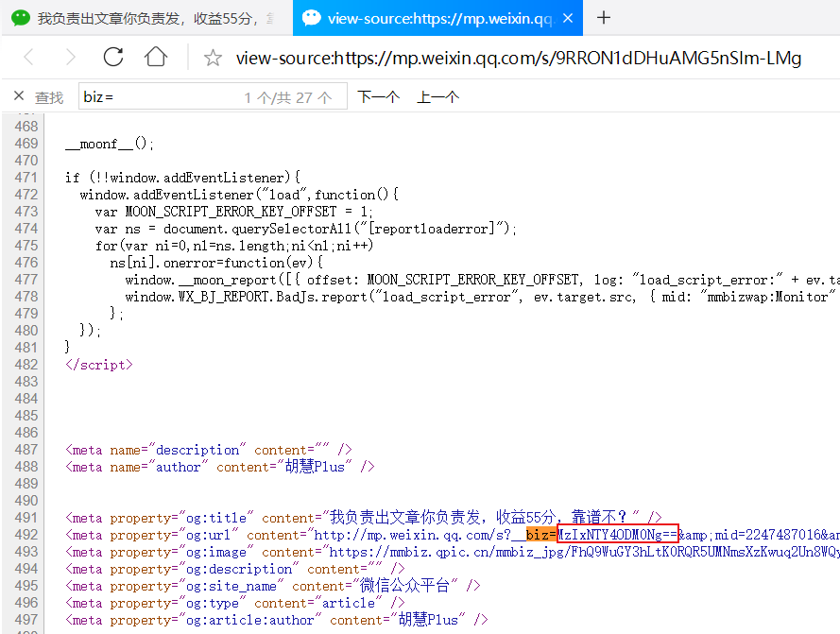Reload the page with the refresh icon
The image size is (840, 634).
113,57
